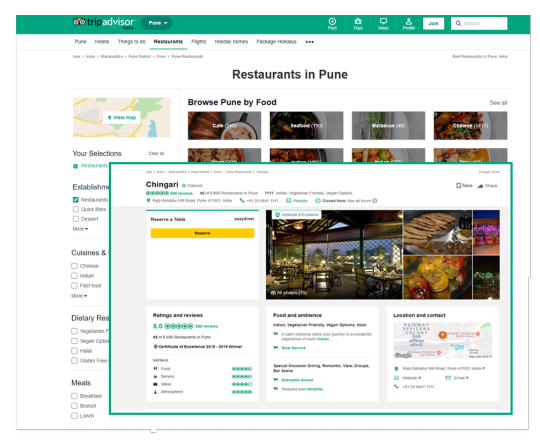Enable the Quick Bites checkbox
540x446 pixels.
click(x=76, y=209)
